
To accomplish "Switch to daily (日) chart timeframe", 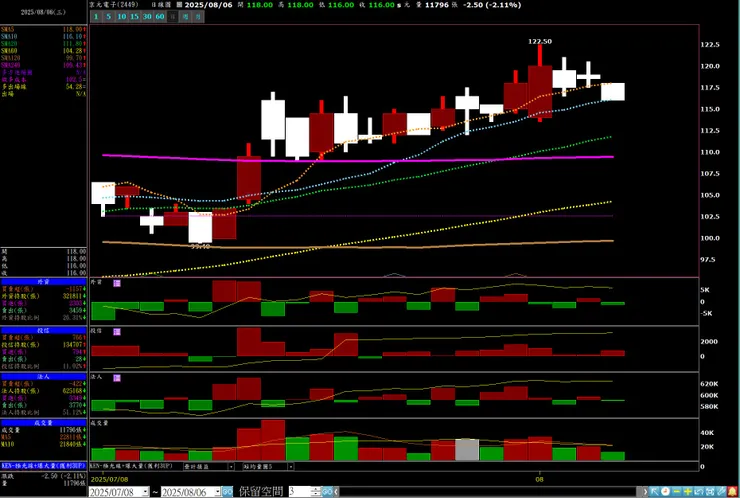I will click(x=173, y=17).
